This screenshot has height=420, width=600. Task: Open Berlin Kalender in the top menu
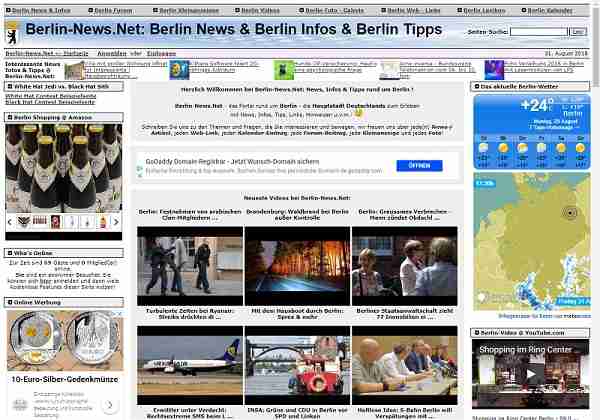(x=550, y=10)
